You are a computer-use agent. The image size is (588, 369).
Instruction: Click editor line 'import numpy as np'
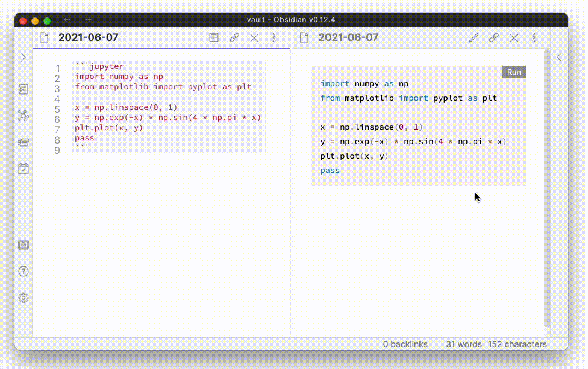coord(119,77)
